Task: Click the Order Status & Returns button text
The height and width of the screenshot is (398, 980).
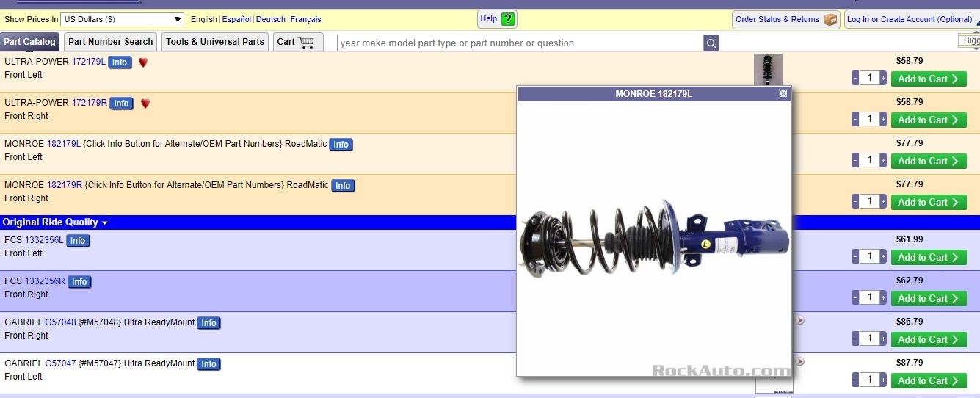Action: (x=777, y=19)
